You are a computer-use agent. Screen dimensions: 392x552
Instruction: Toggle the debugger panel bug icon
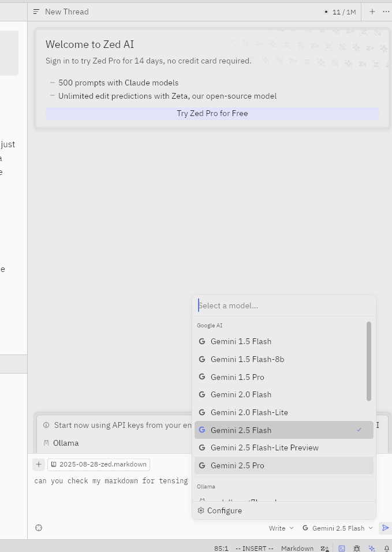pyautogui.click(x=357, y=549)
